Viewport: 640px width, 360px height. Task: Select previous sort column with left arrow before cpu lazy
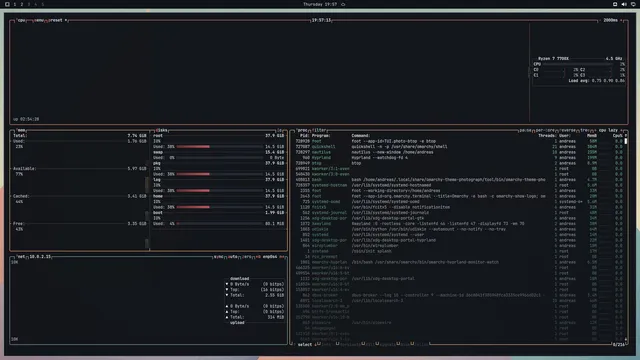pyautogui.click(x=594, y=130)
